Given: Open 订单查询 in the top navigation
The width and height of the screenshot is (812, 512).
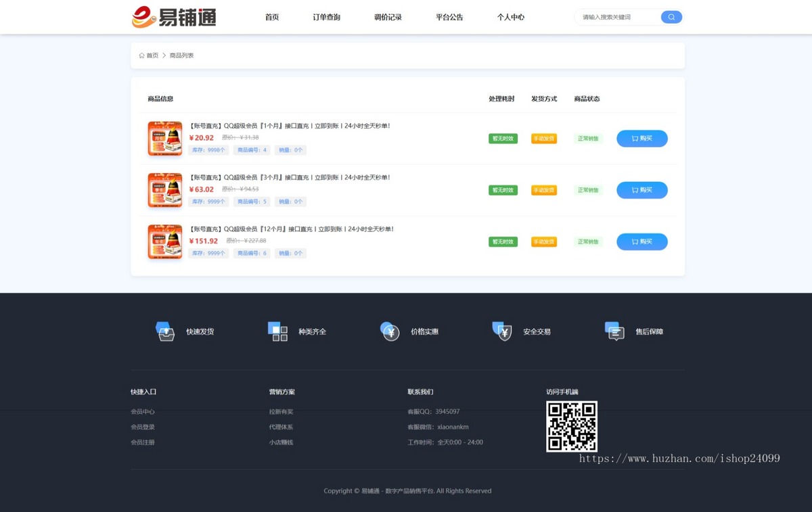Looking at the screenshot, I should coord(327,17).
